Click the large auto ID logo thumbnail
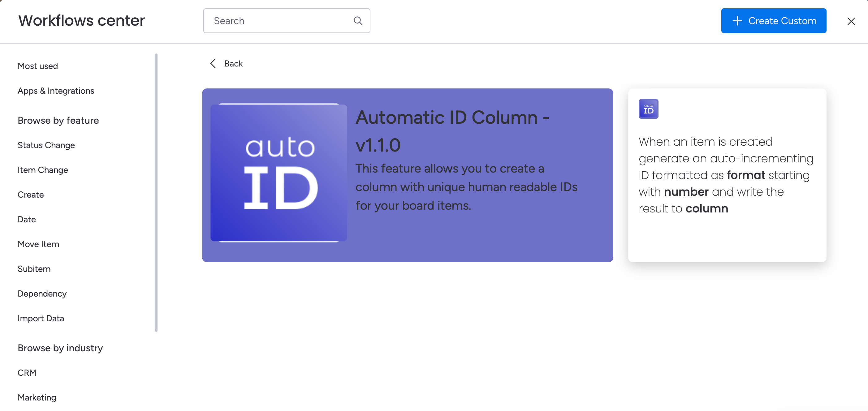The height and width of the screenshot is (411, 868). pos(278,173)
